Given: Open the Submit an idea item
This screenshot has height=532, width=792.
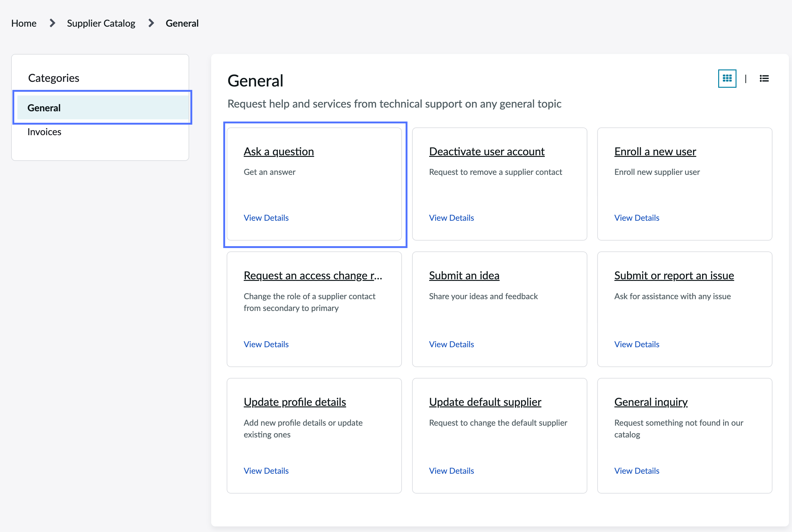Looking at the screenshot, I should 464,276.
